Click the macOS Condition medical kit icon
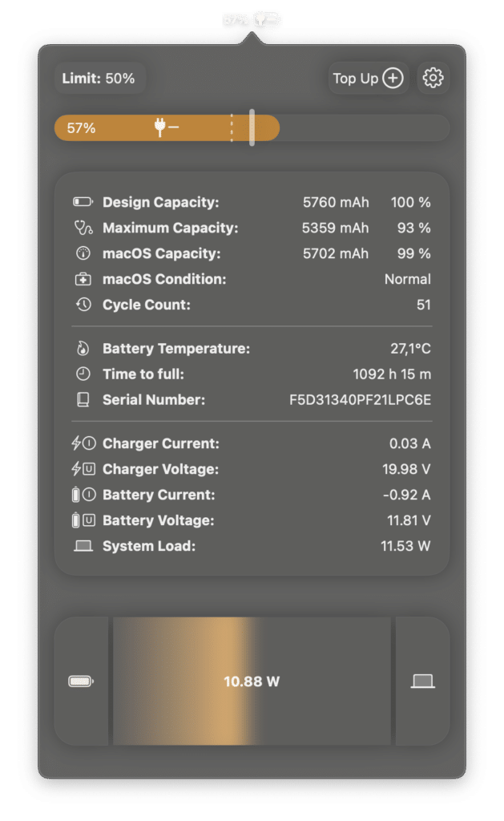This screenshot has width=504, height=821. [x=83, y=280]
